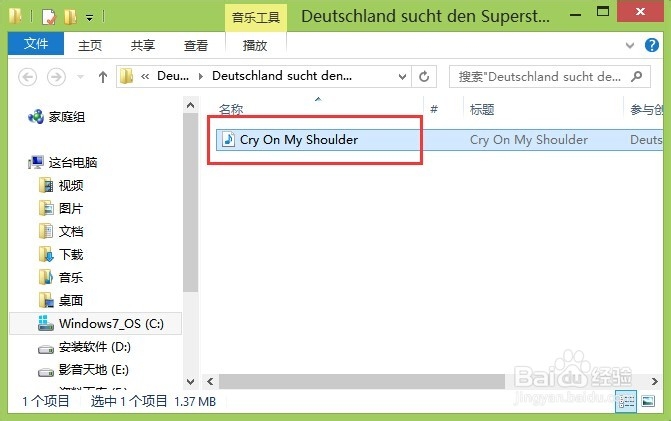Open the Help question mark icon
The width and height of the screenshot is (671, 421).
pos(652,45)
